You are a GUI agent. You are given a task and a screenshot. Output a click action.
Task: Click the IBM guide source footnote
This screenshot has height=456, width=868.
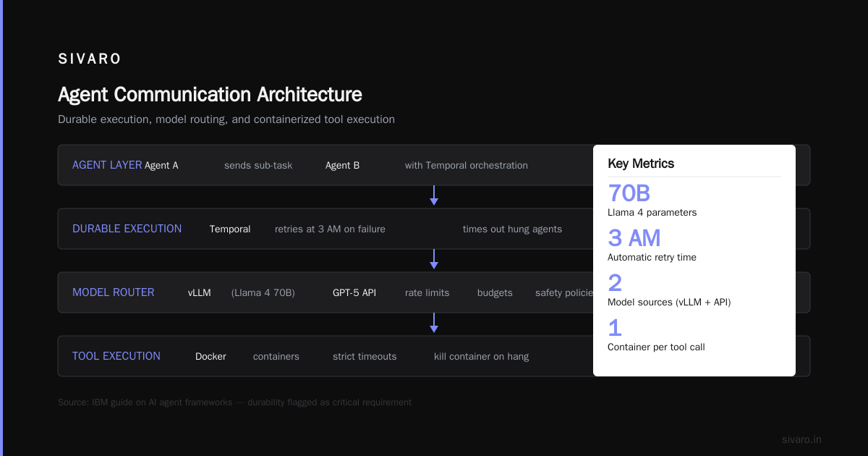point(234,402)
